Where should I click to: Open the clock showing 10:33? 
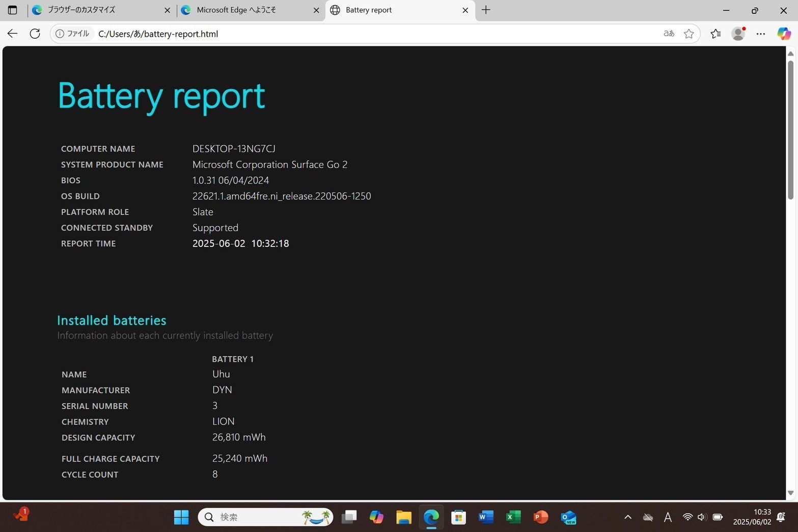(x=752, y=517)
